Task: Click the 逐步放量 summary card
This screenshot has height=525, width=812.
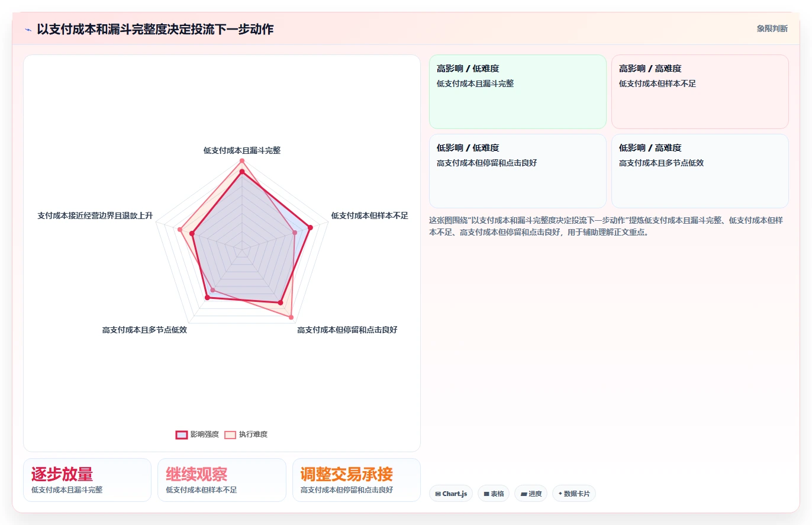Action: (x=87, y=480)
